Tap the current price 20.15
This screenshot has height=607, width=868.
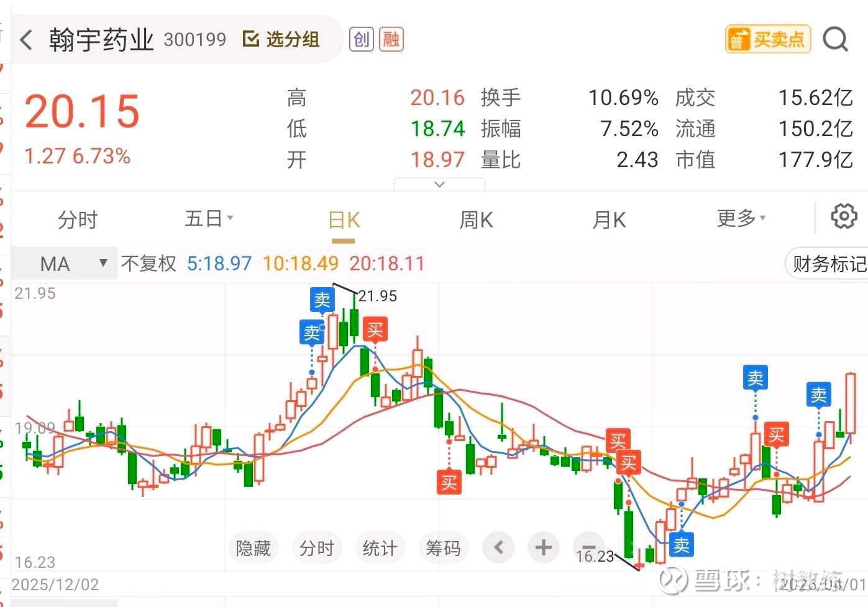click(x=82, y=112)
